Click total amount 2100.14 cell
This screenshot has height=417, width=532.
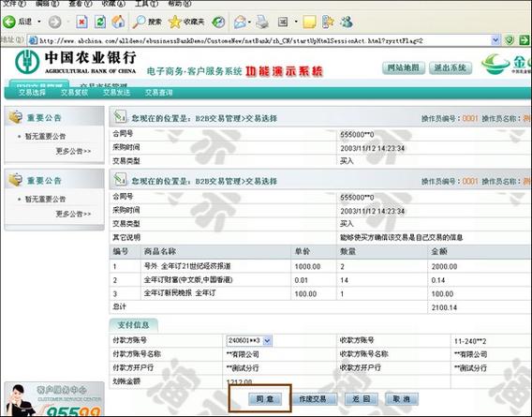(444, 307)
